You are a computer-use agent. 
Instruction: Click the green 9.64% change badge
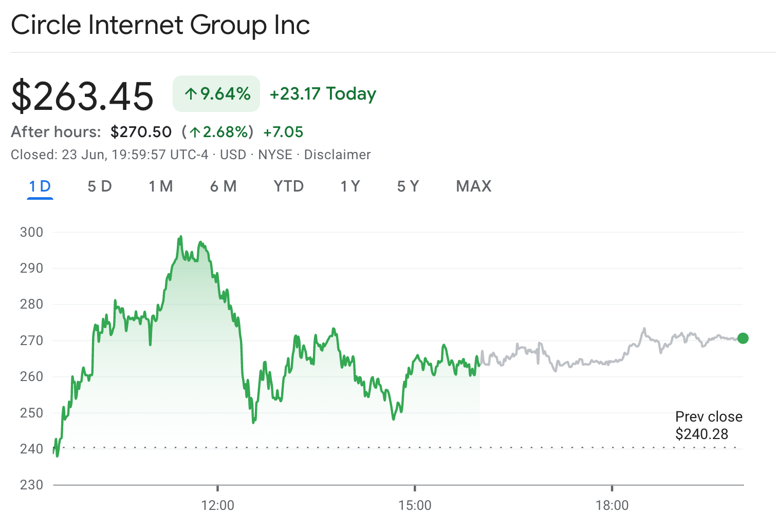click(216, 93)
